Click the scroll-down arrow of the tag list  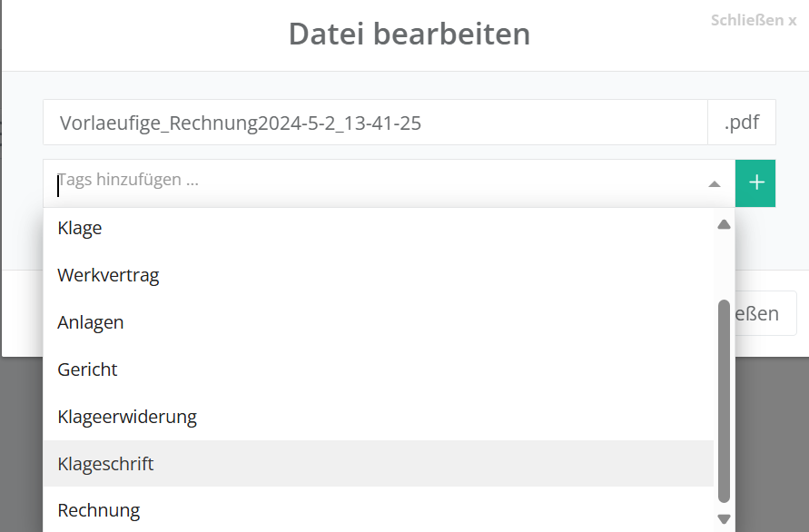point(724,518)
